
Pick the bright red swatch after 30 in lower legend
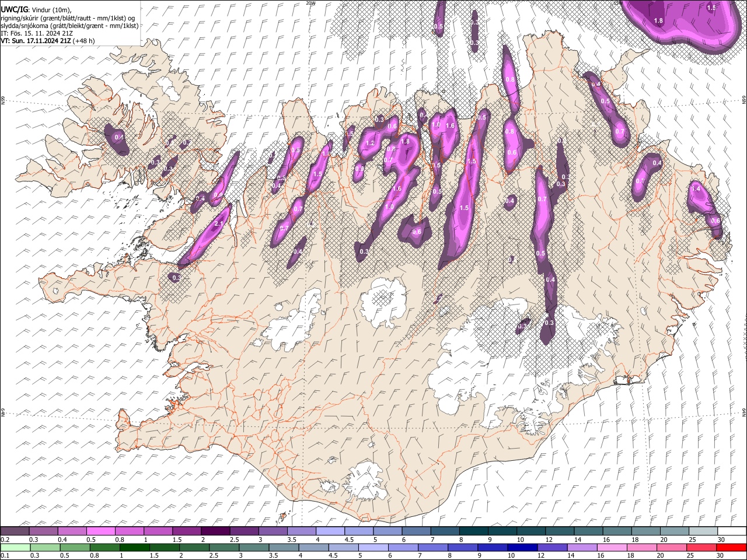click(731, 548)
